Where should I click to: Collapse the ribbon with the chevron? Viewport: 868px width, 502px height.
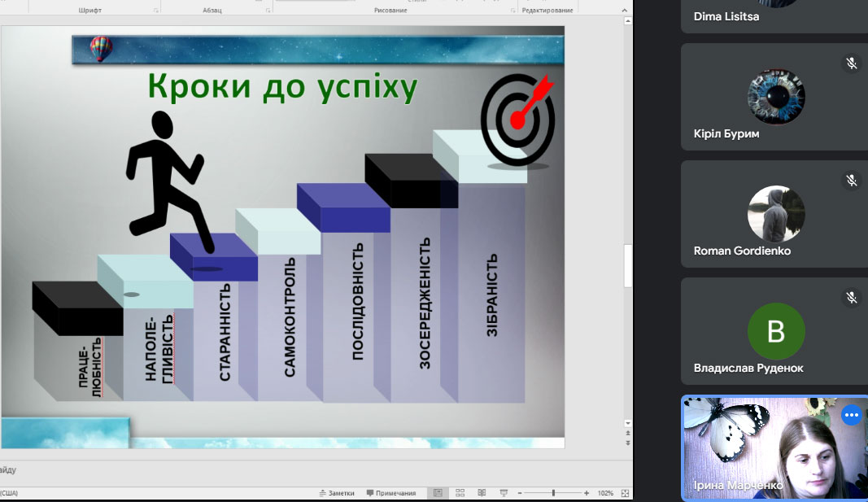point(625,10)
